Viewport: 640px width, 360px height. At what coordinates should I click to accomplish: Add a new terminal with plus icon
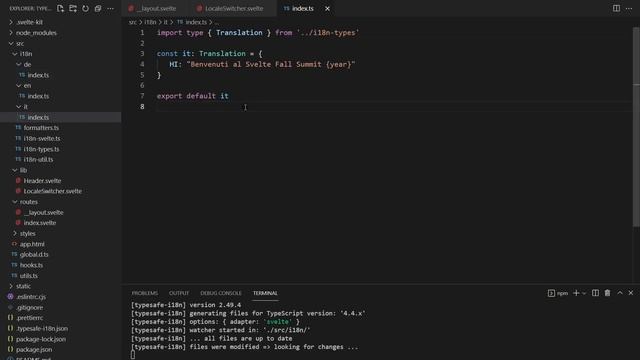(x=576, y=293)
